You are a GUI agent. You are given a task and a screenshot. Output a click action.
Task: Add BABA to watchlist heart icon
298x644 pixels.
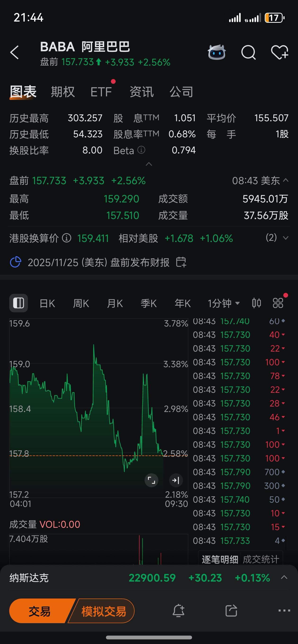tap(280, 52)
